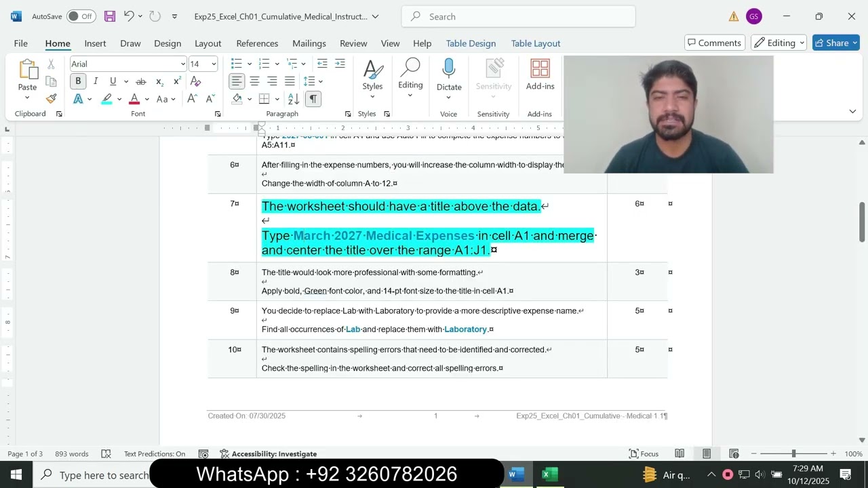Align paragraph text right
Image resolution: width=868 pixels, height=488 pixels.
pos(272,81)
